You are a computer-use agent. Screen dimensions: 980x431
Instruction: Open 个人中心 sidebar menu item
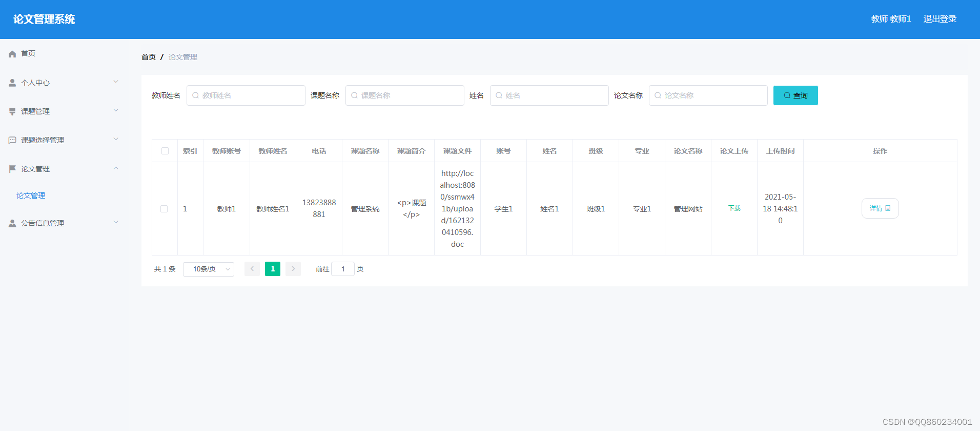(x=65, y=83)
